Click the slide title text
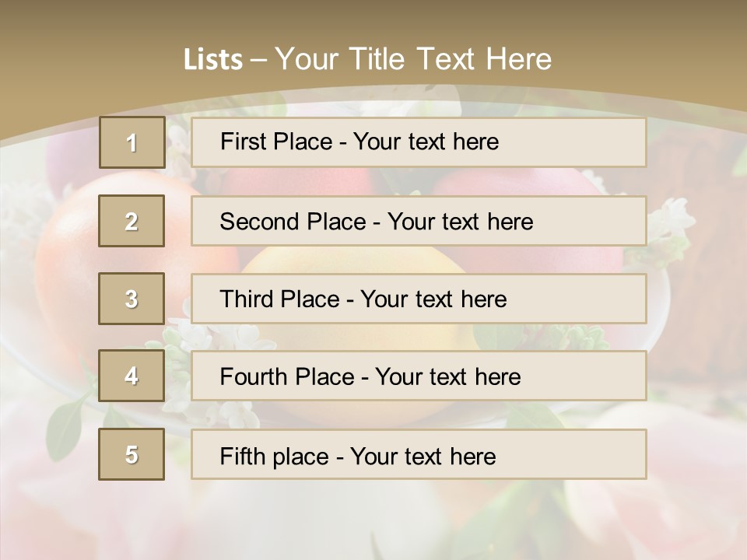This screenshot has width=747, height=560. [367, 59]
